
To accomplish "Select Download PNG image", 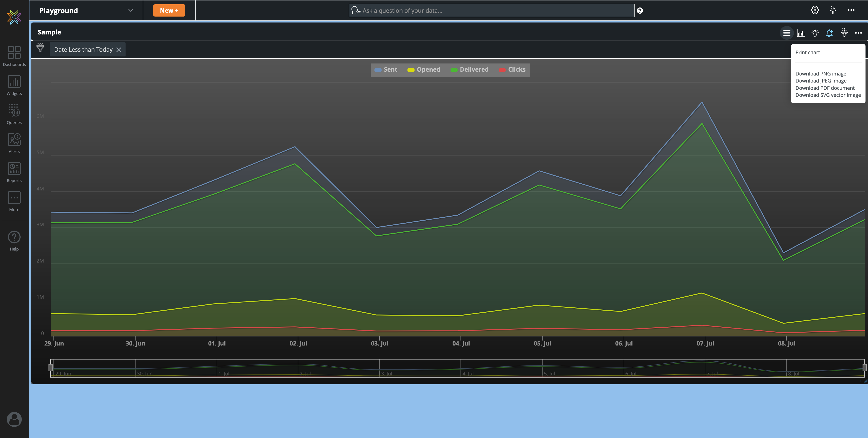I will pyautogui.click(x=820, y=74).
